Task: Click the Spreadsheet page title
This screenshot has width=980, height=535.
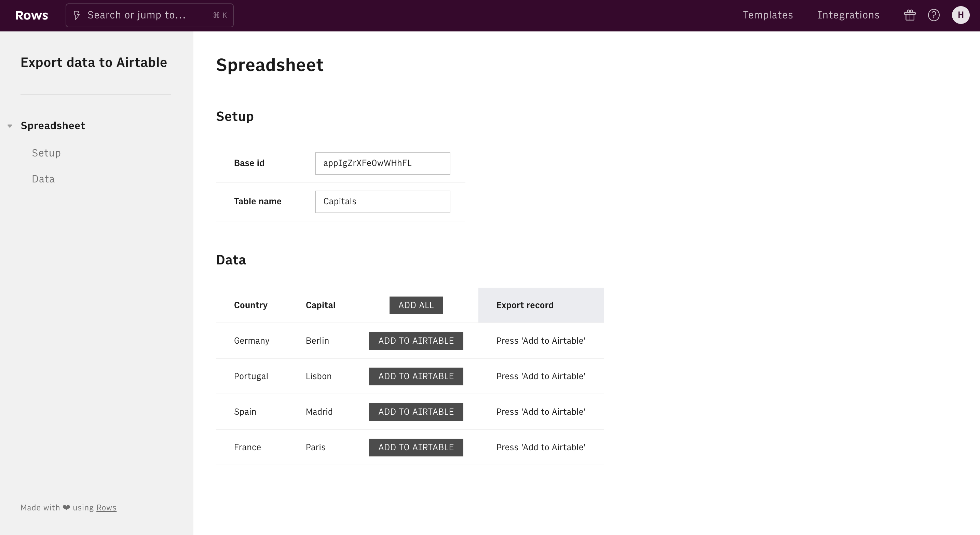Action: (270, 65)
